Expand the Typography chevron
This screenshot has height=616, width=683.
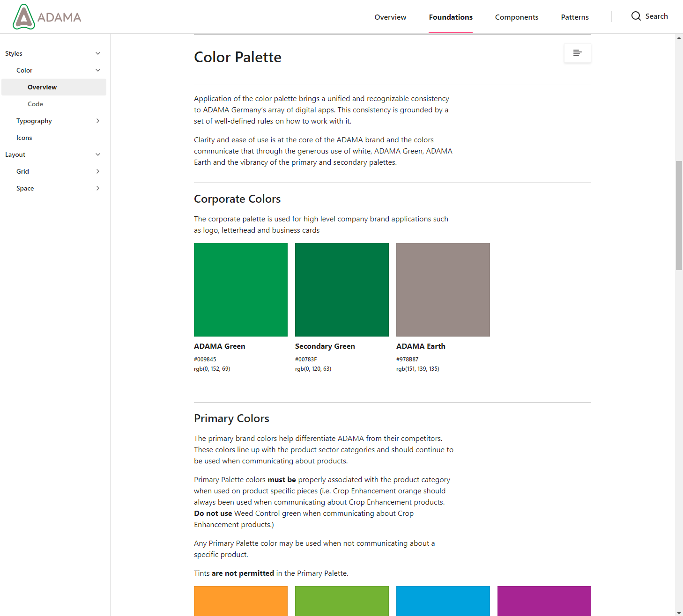98,121
